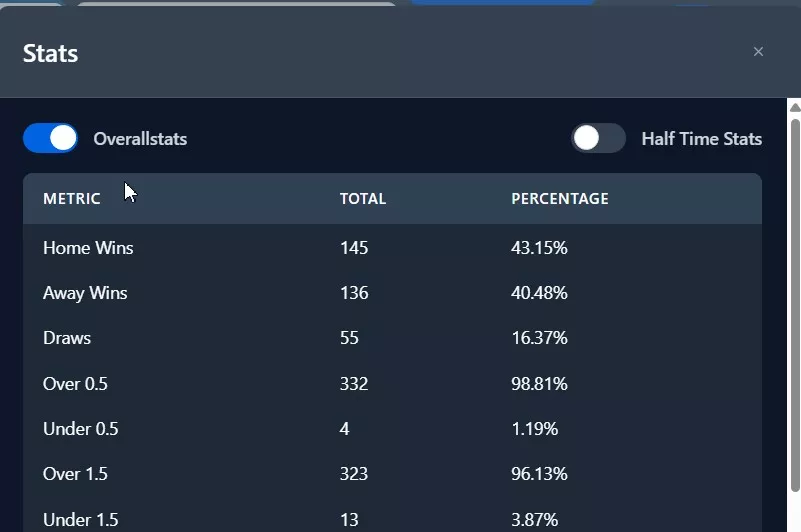801x532 pixels.
Task: Click the 96.13% percentage value
Action: 539,474
